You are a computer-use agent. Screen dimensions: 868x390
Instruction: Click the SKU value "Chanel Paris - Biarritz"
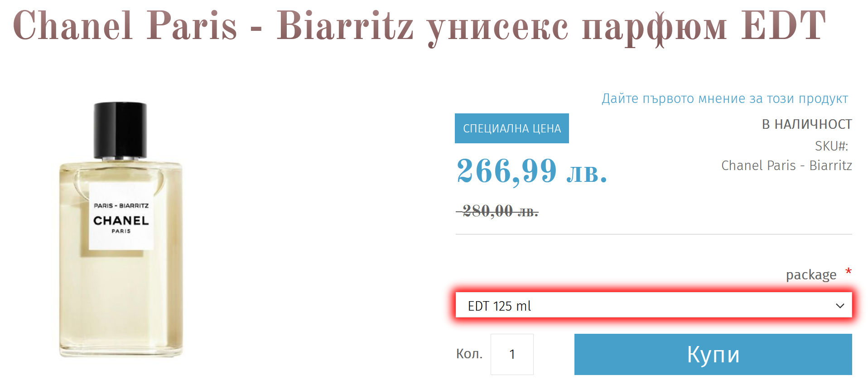pos(786,166)
